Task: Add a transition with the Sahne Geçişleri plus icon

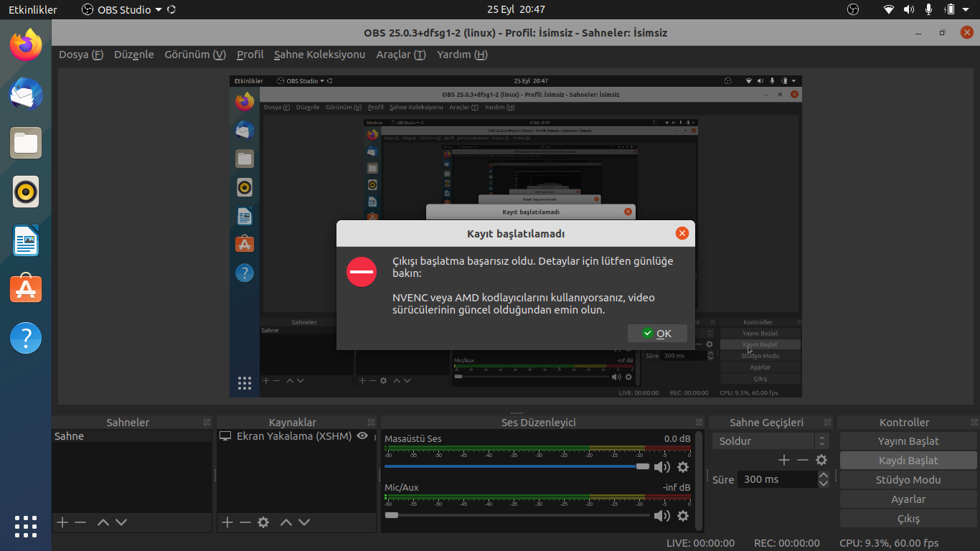Action: click(784, 460)
